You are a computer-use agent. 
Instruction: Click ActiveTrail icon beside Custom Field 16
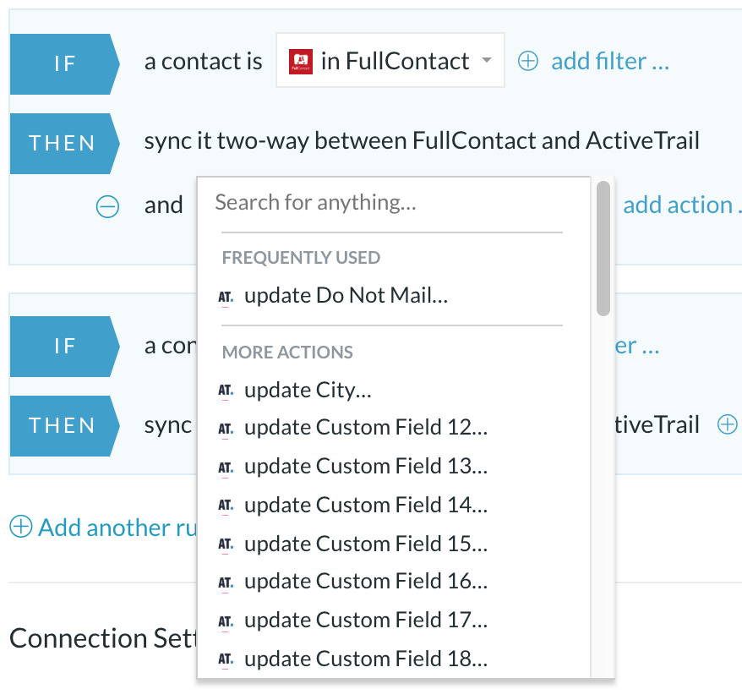[x=226, y=582]
